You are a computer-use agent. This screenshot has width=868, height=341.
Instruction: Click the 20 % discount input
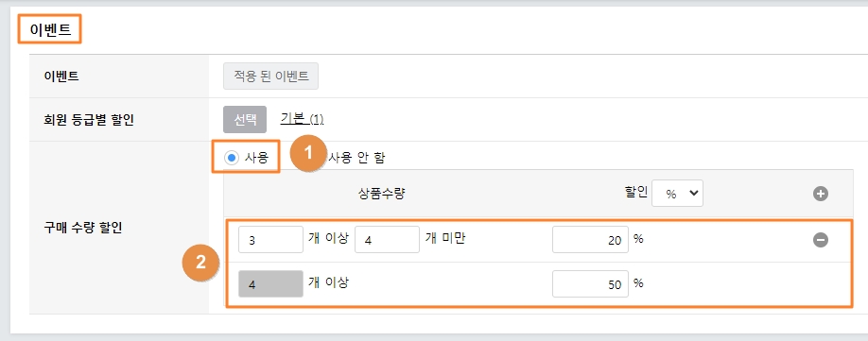coord(590,239)
